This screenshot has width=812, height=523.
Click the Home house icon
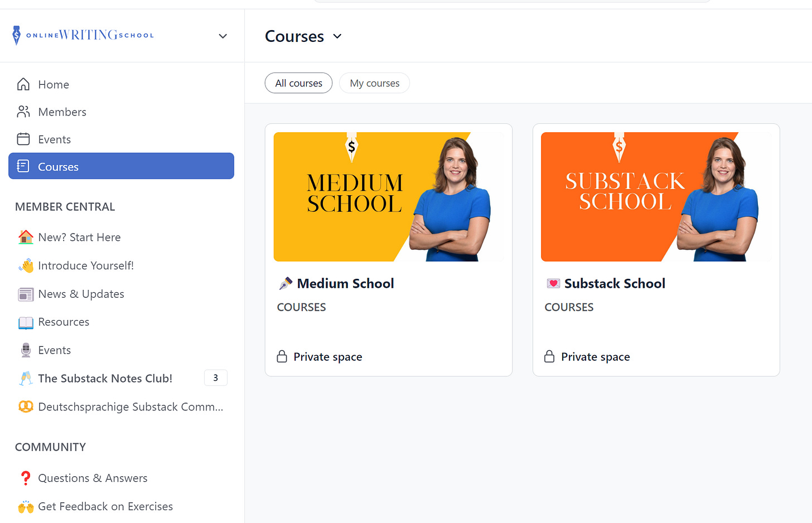23,84
